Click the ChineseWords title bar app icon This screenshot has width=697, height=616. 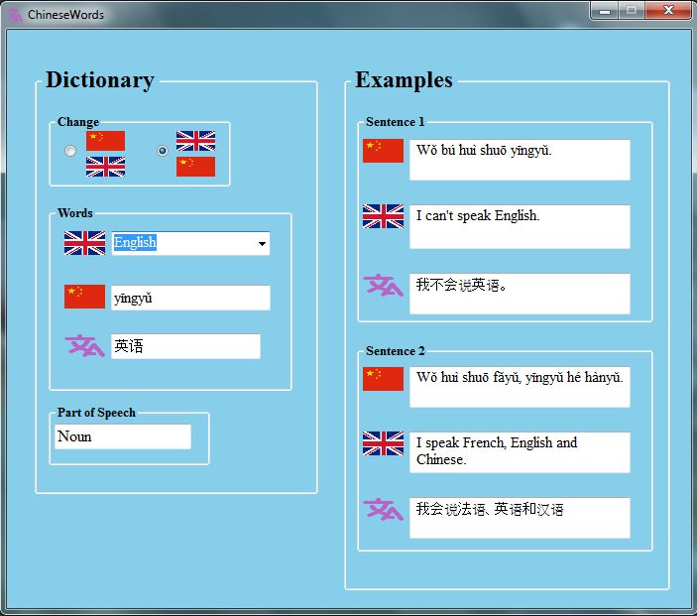point(15,15)
